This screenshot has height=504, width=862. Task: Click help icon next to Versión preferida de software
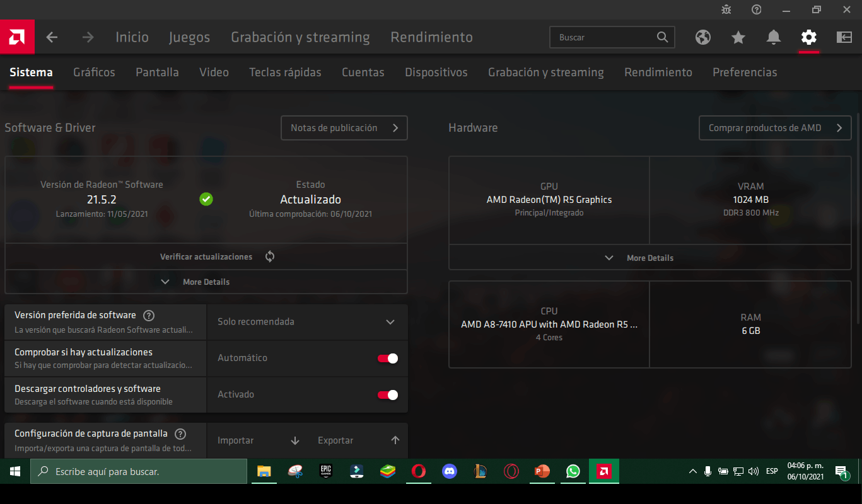pyautogui.click(x=149, y=316)
